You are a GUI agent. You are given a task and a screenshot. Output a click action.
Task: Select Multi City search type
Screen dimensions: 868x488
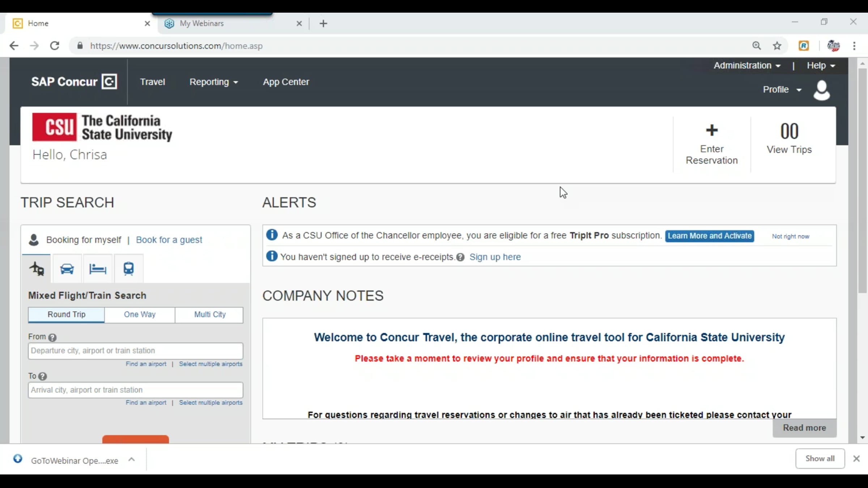(210, 315)
